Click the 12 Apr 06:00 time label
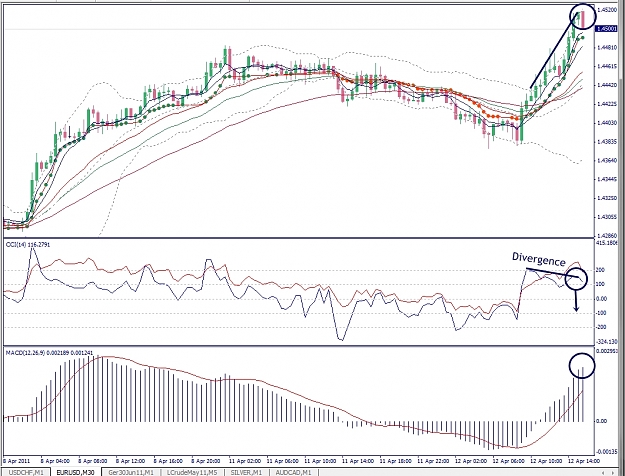Viewport: 625px width, 476px height. [509, 461]
